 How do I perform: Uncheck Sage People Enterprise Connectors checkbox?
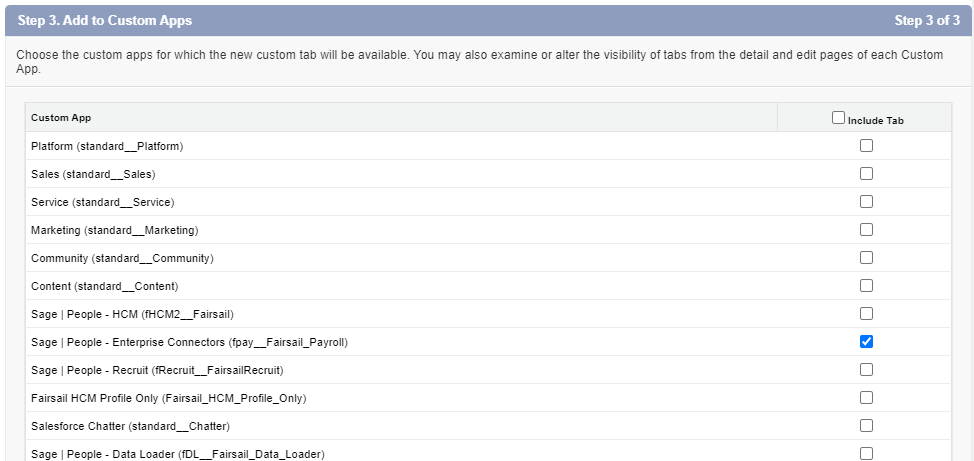point(866,342)
